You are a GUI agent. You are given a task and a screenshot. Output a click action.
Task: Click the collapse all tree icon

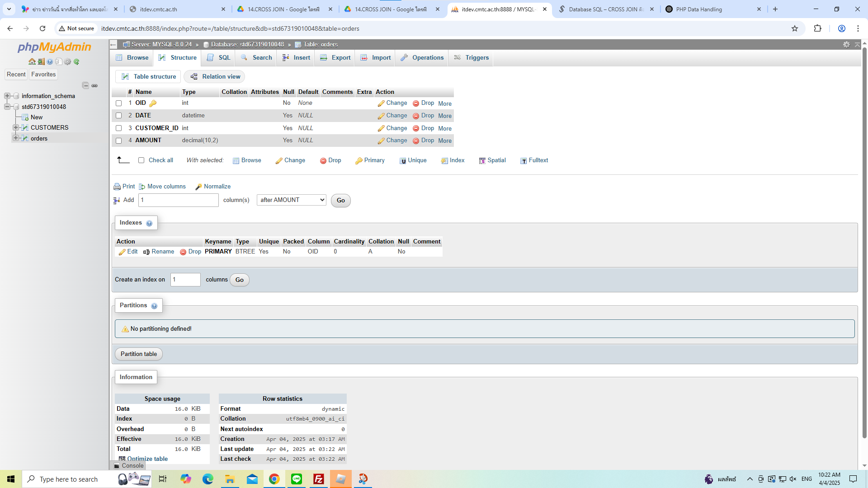pos(85,85)
